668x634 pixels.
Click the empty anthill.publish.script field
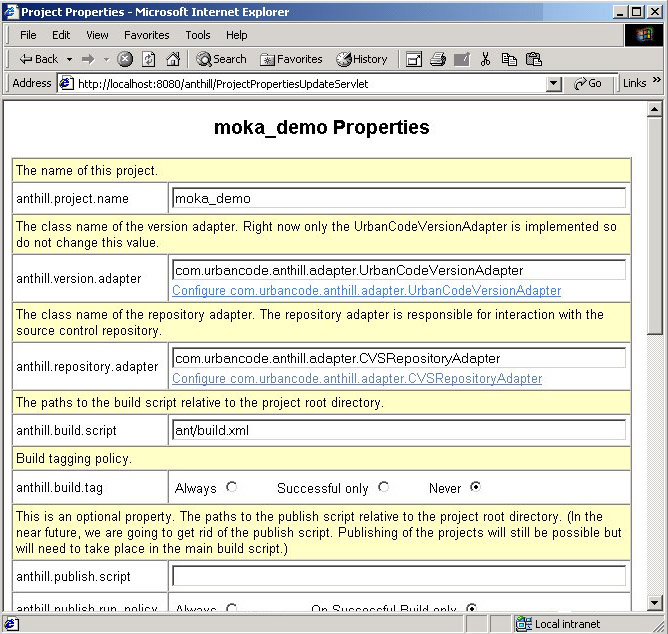pos(399,576)
